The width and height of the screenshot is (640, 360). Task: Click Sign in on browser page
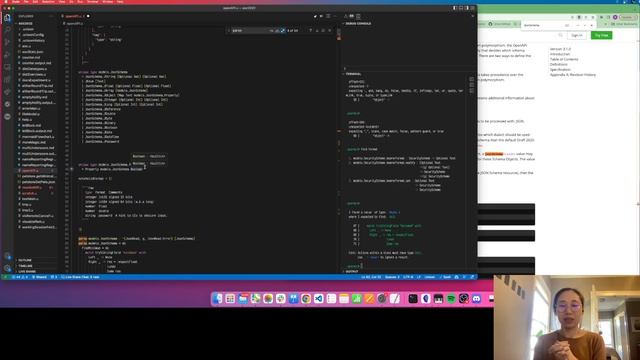(x=577, y=36)
